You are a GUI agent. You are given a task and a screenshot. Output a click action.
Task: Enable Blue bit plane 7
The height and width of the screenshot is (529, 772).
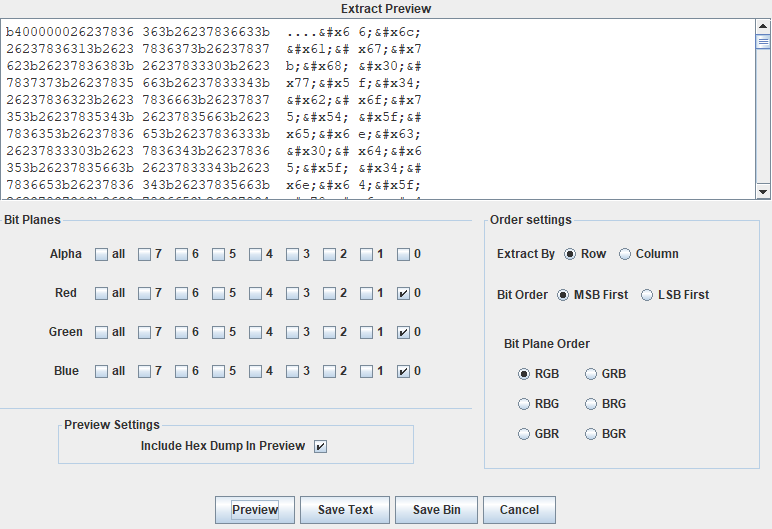pos(144,371)
